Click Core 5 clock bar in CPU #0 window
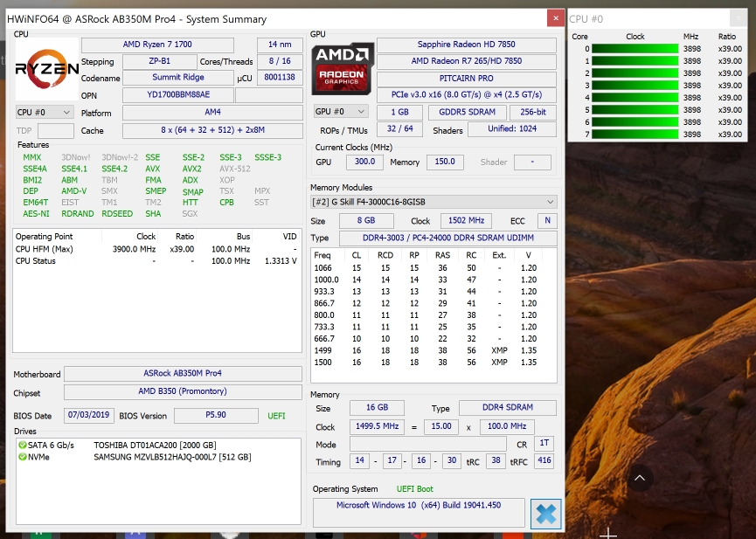Screen dimensions: 756x539 pos(635,110)
